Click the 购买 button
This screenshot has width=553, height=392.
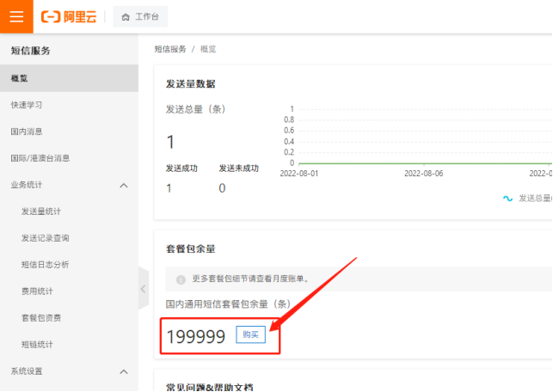coord(250,334)
